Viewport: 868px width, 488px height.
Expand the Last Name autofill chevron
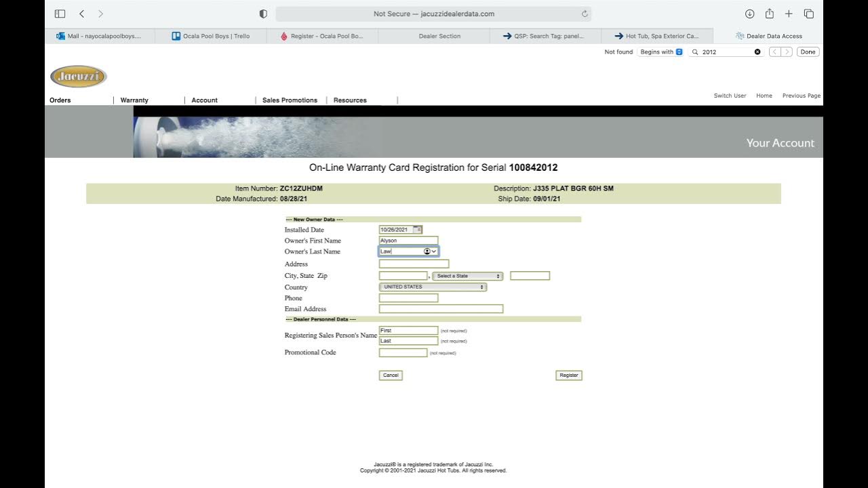pos(434,251)
